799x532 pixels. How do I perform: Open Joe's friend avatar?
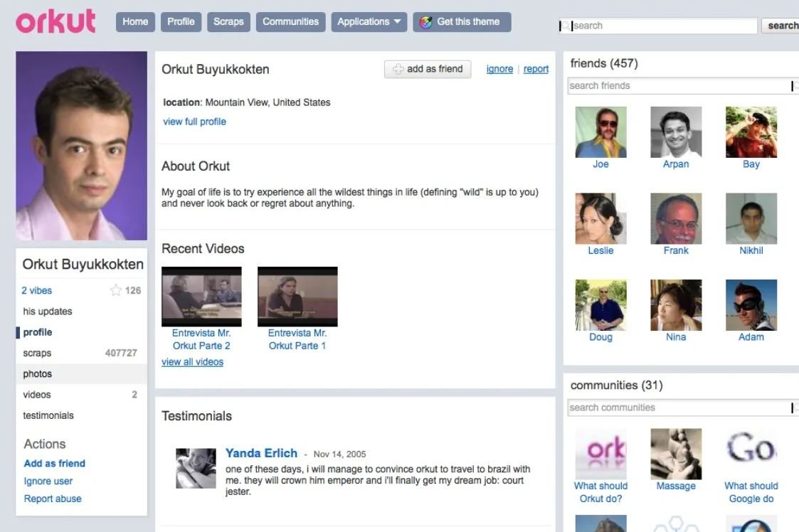(600, 132)
